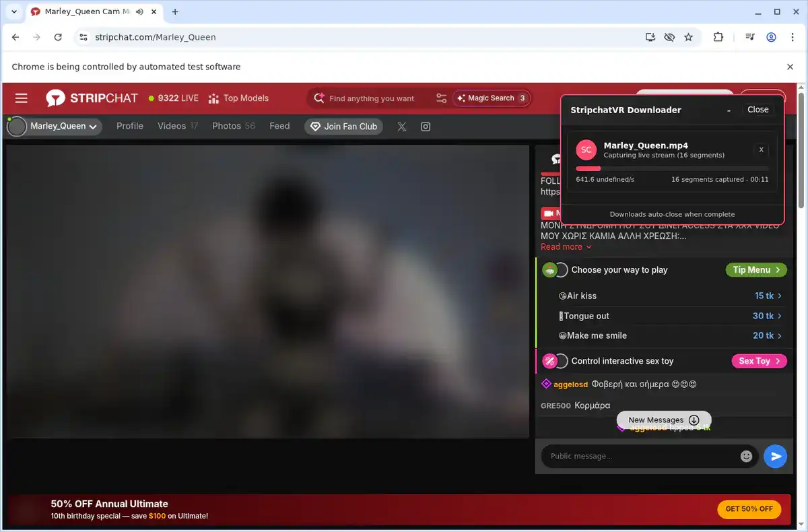Switch to the Photos tab
This screenshot has width=808, height=532.
pyautogui.click(x=233, y=126)
